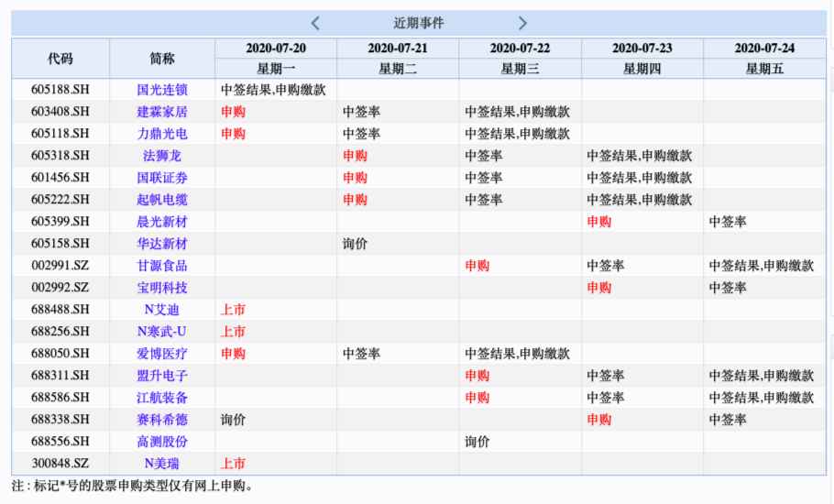Open stock link 甘源食品
This screenshot has width=834, height=504.
(x=162, y=266)
